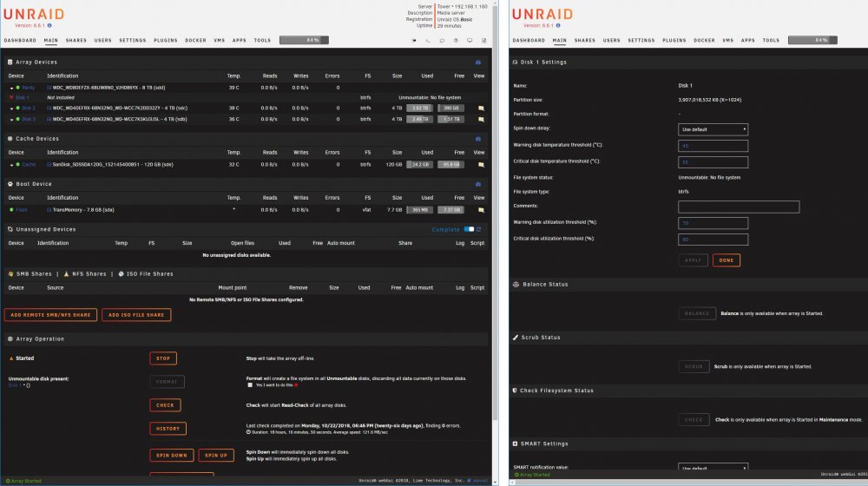
Task: Open Tools tab in right window
Action: [771, 41]
